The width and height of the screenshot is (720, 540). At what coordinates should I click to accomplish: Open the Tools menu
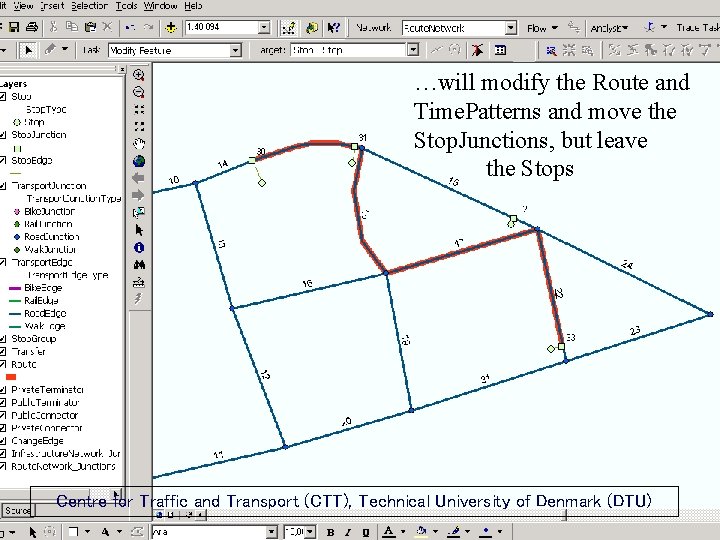tap(126, 6)
